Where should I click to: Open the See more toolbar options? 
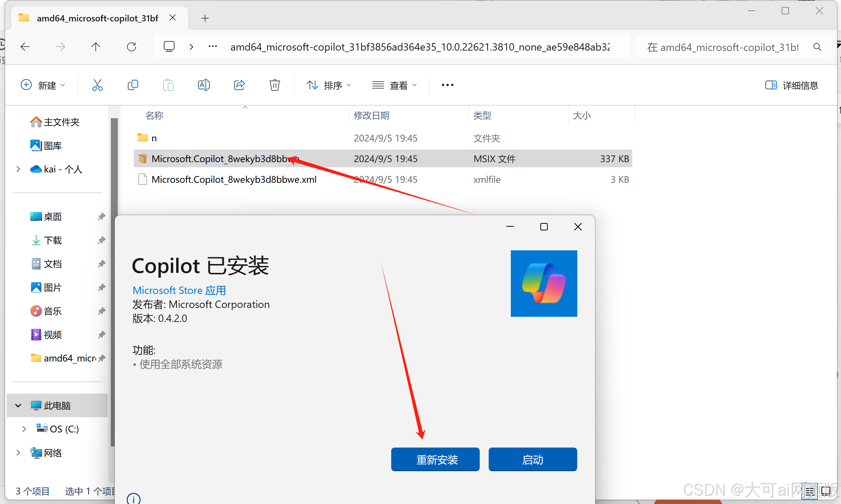[448, 85]
